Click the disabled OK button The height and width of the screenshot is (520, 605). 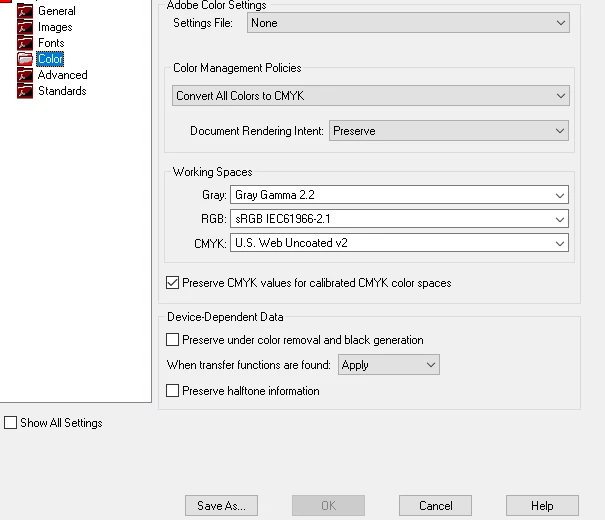328,506
